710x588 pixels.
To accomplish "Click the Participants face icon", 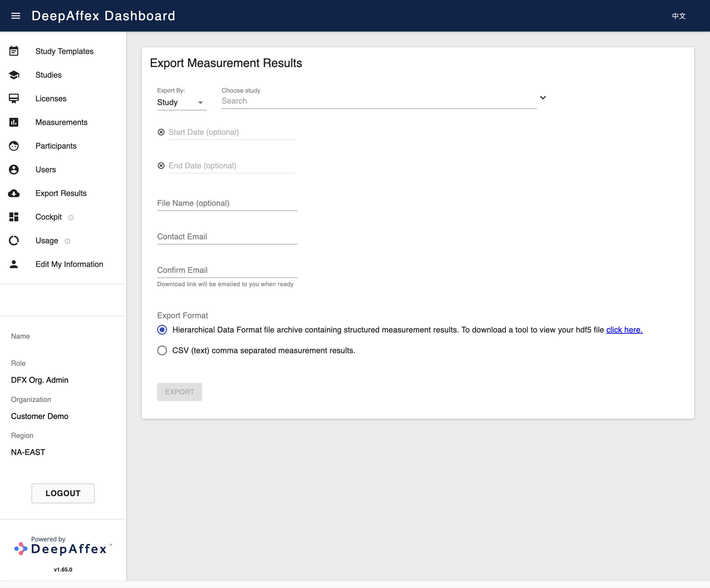I will click(14, 146).
